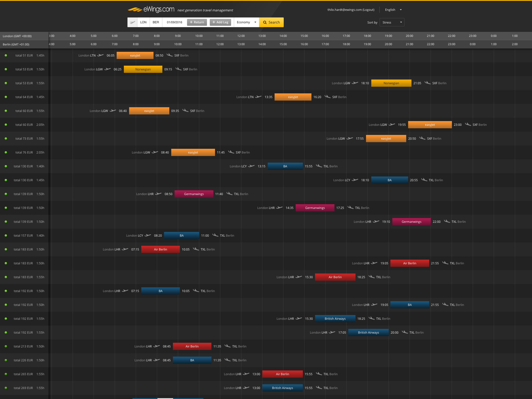Click takeoff plane icon next to 06:05 departure
Screen dimensions: 532x399
click(x=100, y=55)
